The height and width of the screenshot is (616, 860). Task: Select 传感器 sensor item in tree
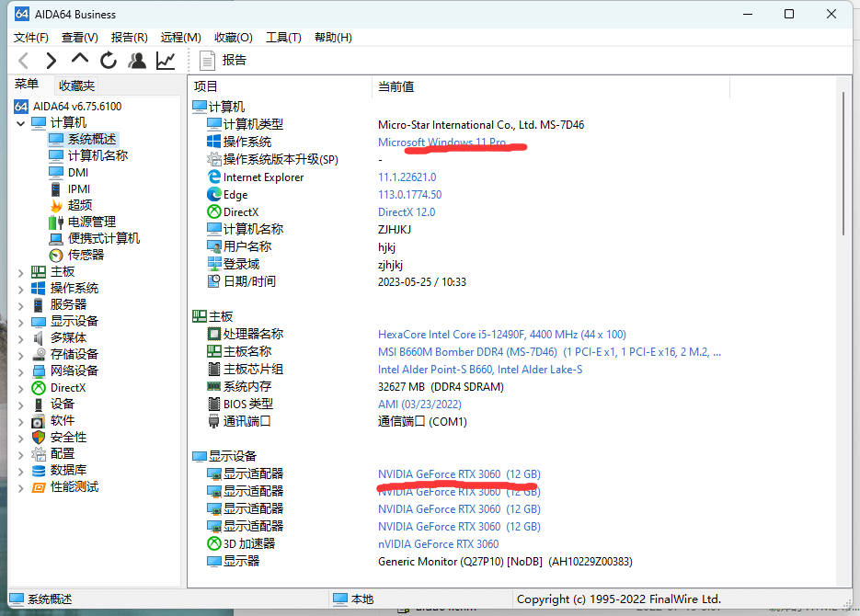coord(86,255)
